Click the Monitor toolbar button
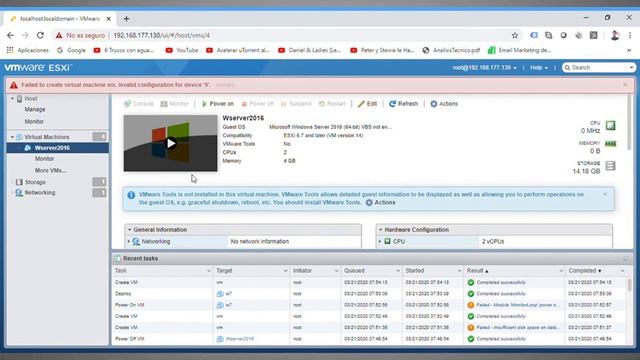 pyautogui.click(x=174, y=104)
